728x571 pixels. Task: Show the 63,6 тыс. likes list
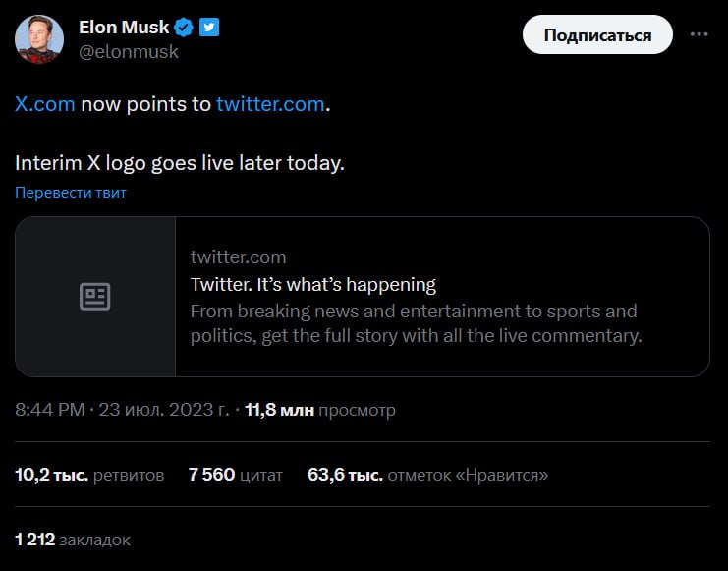point(427,475)
